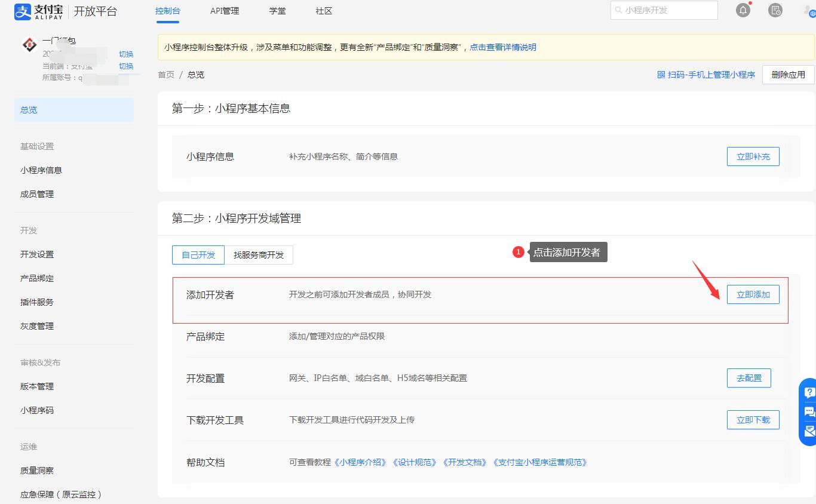Open the floating mail feedback icon
Image resolution: width=816 pixels, height=504 pixels.
point(809,431)
